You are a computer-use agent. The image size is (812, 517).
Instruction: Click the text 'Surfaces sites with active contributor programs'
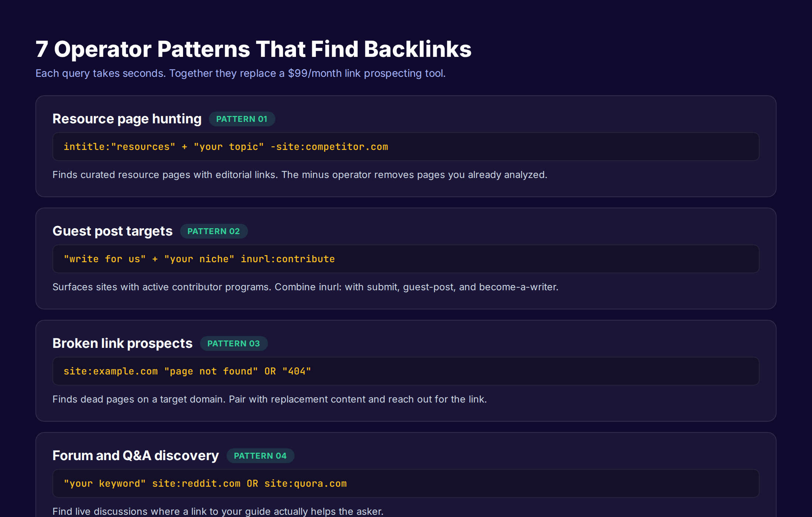[162, 287]
